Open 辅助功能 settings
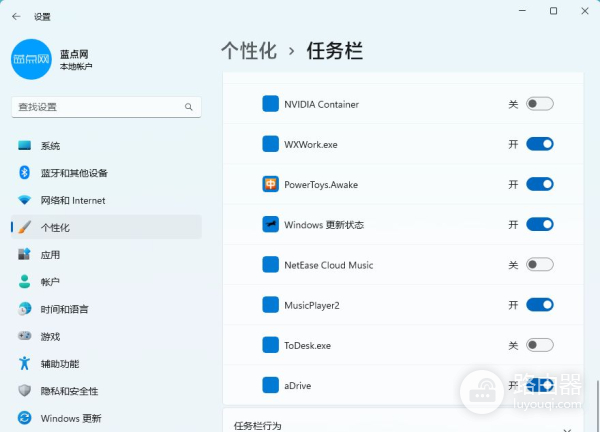The height and width of the screenshot is (432, 600). pos(106,364)
